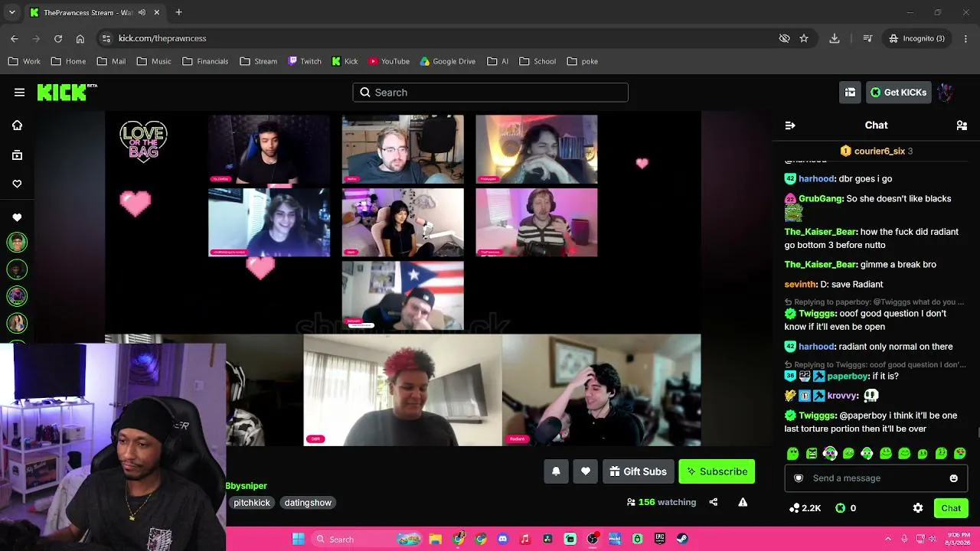Image resolution: width=980 pixels, height=551 pixels.
Task: View site information for kick.com
Action: [106, 38]
